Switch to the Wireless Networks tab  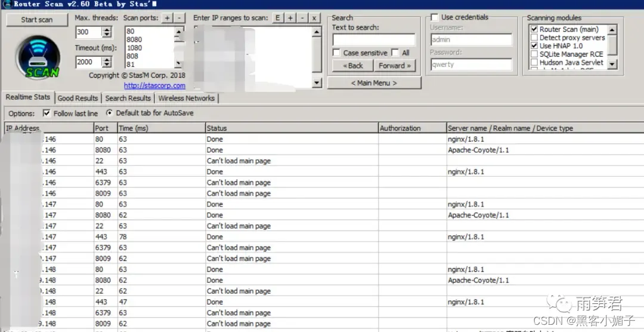[x=187, y=99]
